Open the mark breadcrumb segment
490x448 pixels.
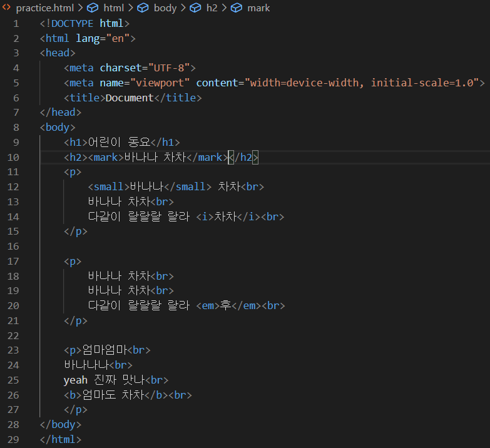point(258,8)
